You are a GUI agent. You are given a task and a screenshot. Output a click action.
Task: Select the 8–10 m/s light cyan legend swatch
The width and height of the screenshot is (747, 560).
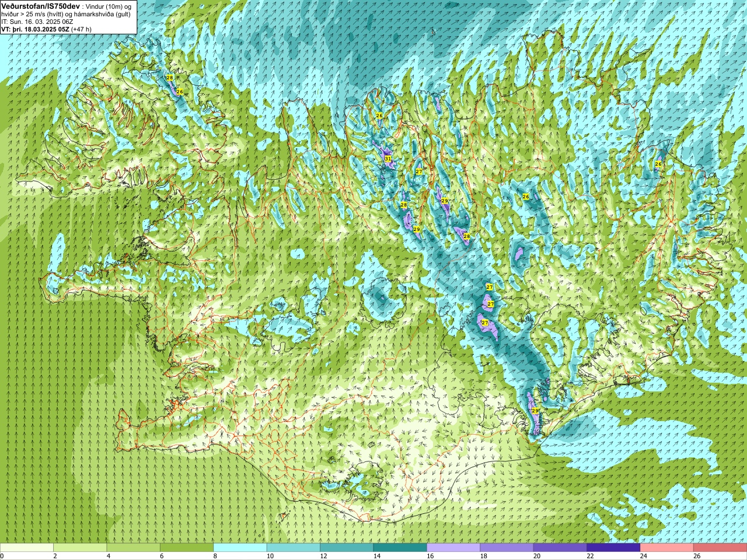tap(240, 548)
